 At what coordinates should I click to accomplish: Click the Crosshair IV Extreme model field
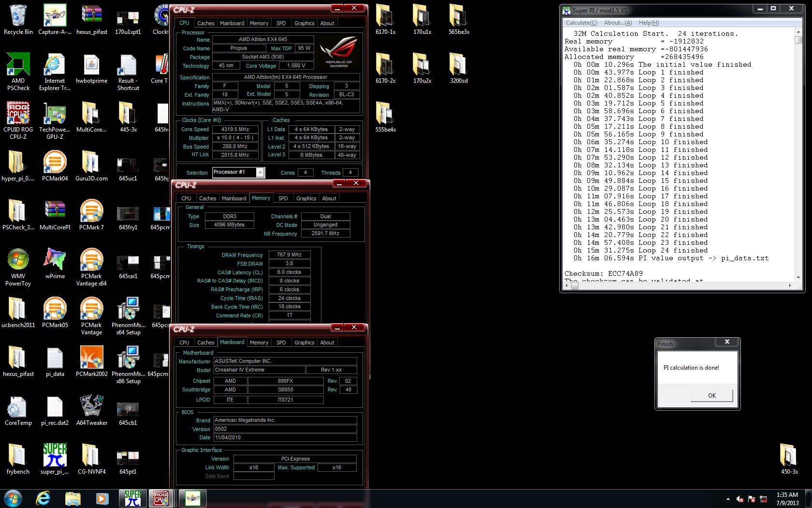point(260,370)
